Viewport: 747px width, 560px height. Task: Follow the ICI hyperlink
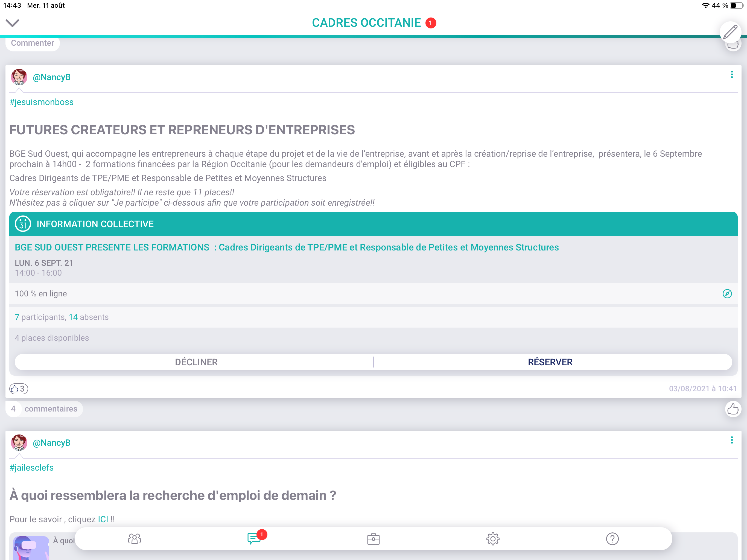pyautogui.click(x=103, y=519)
